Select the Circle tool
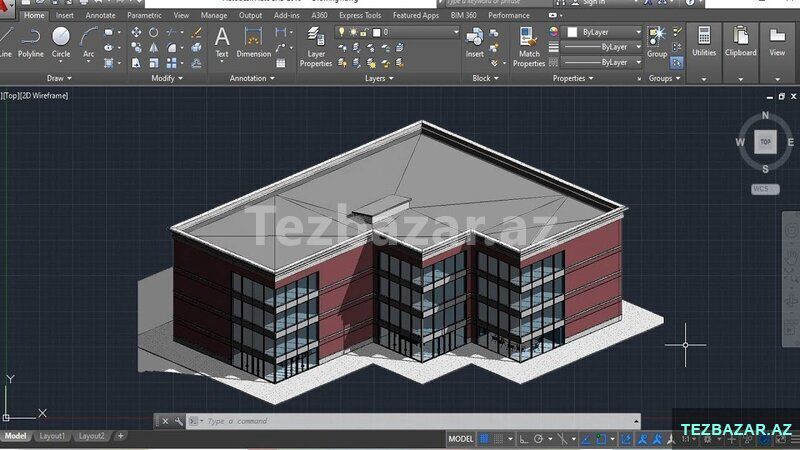 point(61,43)
